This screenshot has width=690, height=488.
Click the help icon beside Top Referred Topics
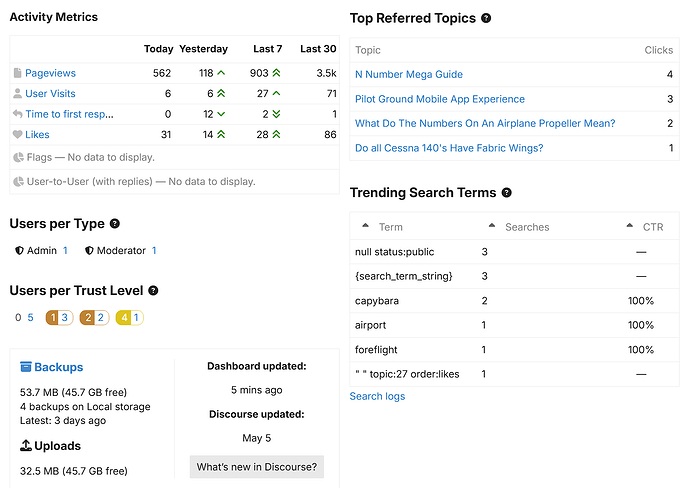pos(486,18)
